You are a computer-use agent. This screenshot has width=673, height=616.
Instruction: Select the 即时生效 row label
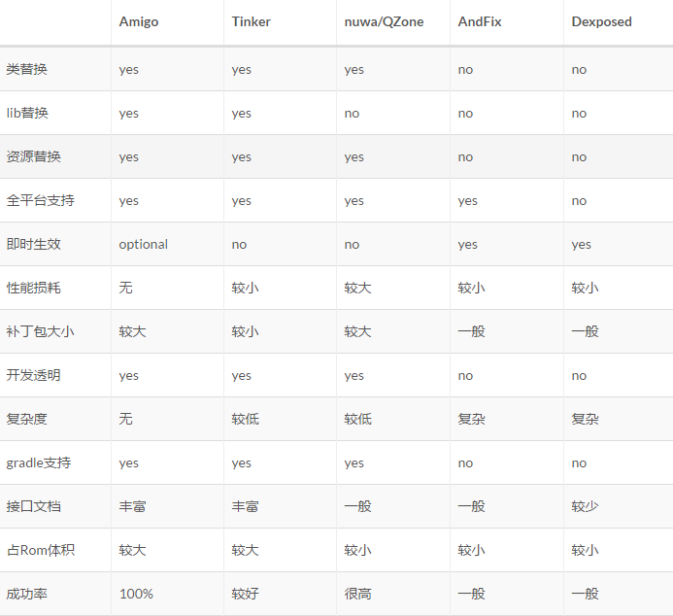[33, 244]
